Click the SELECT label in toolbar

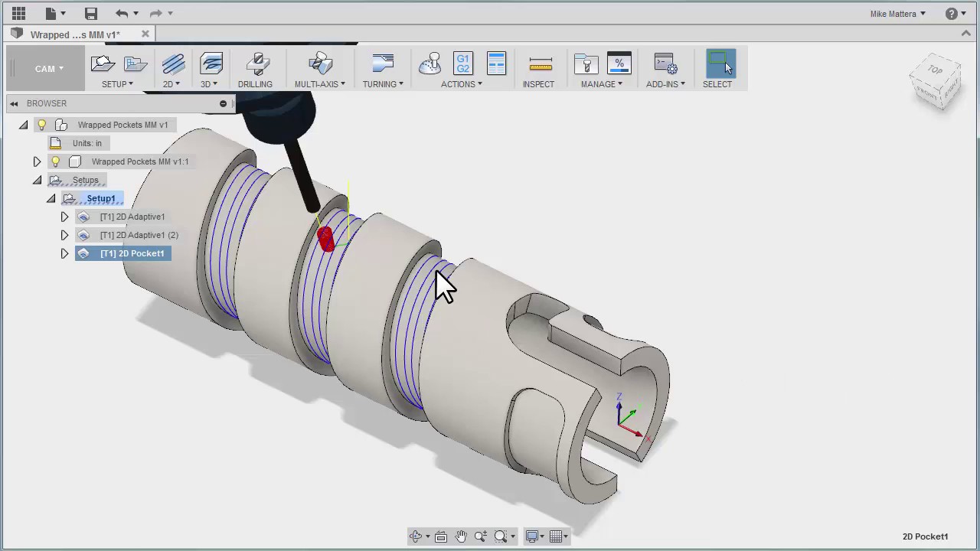(x=717, y=84)
